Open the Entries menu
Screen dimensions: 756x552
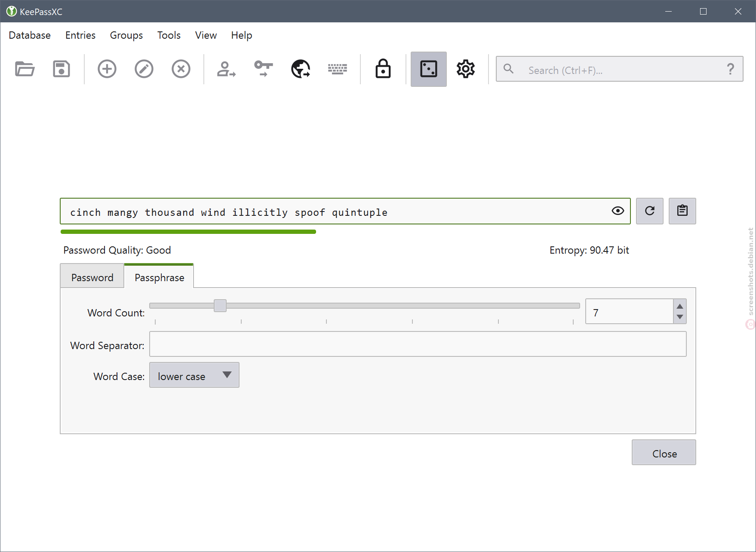tap(80, 35)
